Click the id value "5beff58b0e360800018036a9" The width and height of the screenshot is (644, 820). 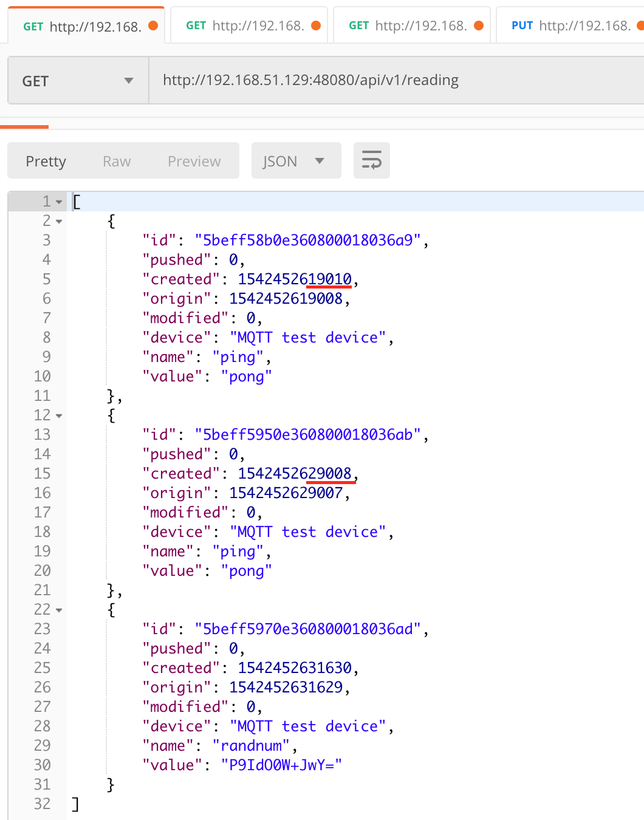point(308,240)
